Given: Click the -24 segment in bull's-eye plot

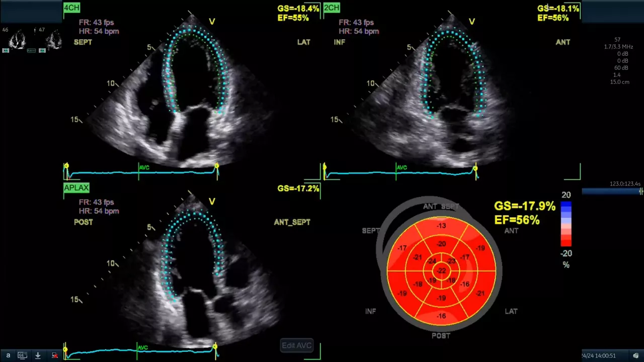Looking at the screenshot, I should (431, 261).
